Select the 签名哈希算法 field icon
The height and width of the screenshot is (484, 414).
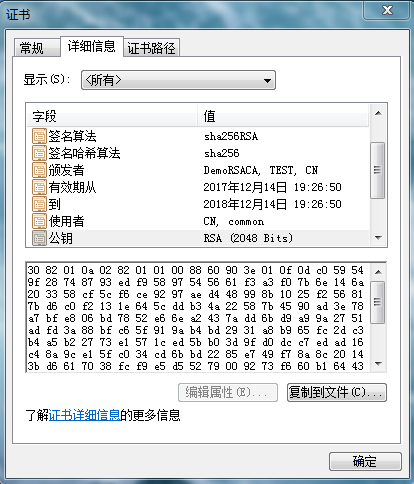coord(39,153)
